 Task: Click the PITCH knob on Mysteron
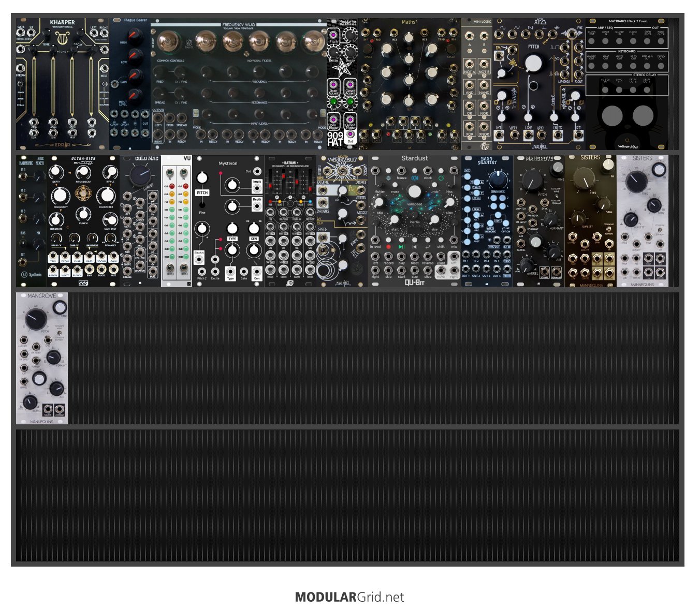point(202,178)
